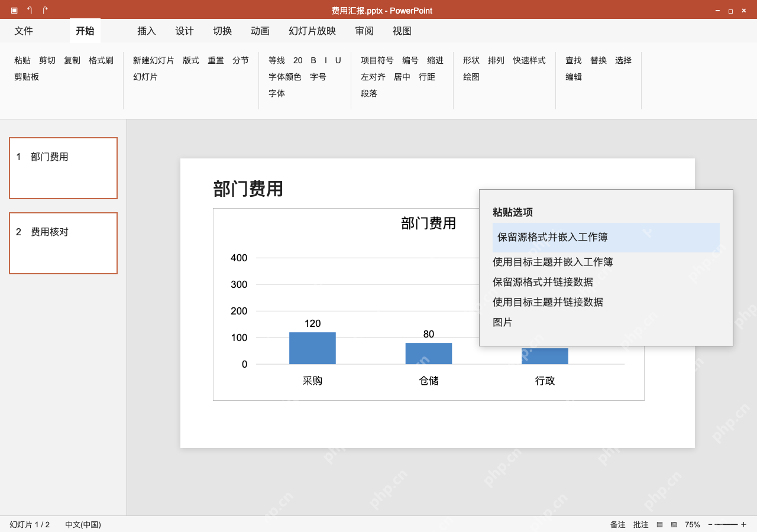Click the 采购 bar in chart

(x=312, y=348)
